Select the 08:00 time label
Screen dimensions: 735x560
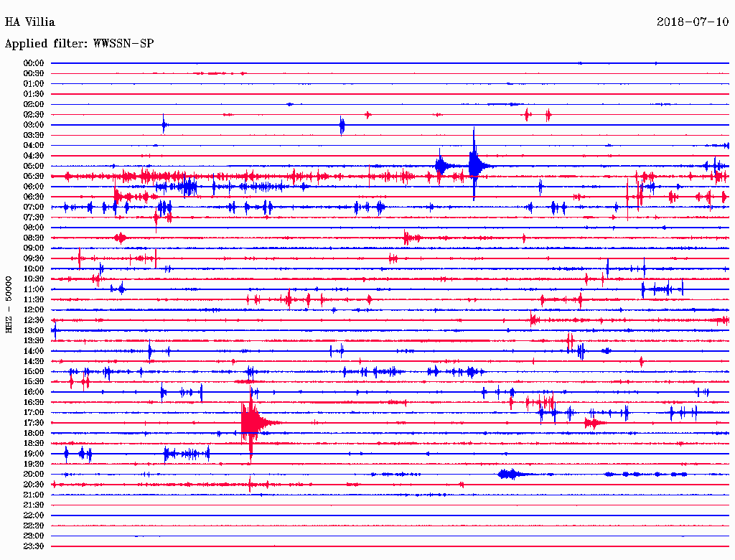coord(34,228)
